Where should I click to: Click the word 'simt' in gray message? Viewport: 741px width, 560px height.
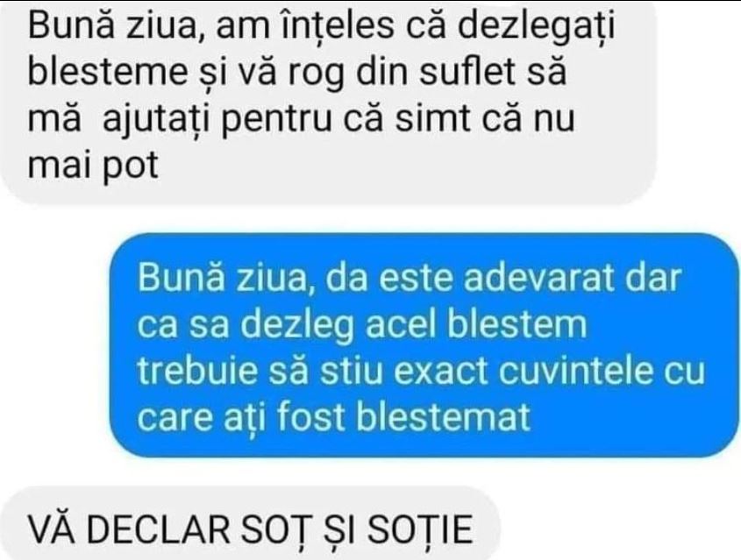(x=432, y=119)
